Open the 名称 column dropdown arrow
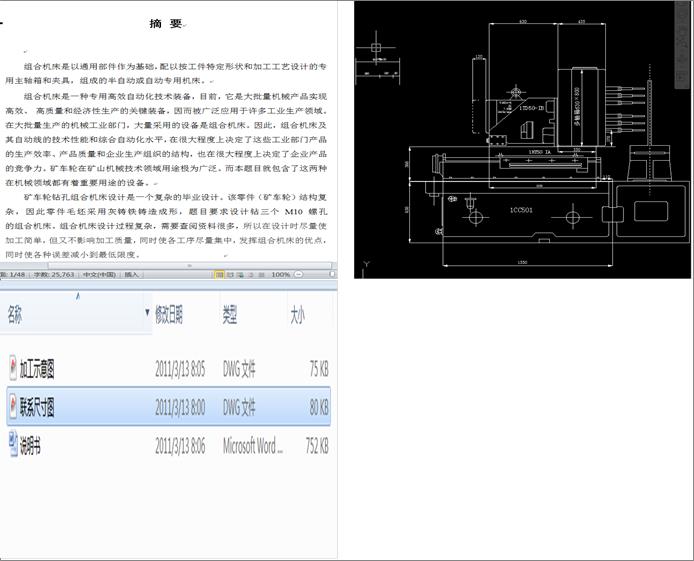This screenshot has height=561, width=694. [x=147, y=313]
